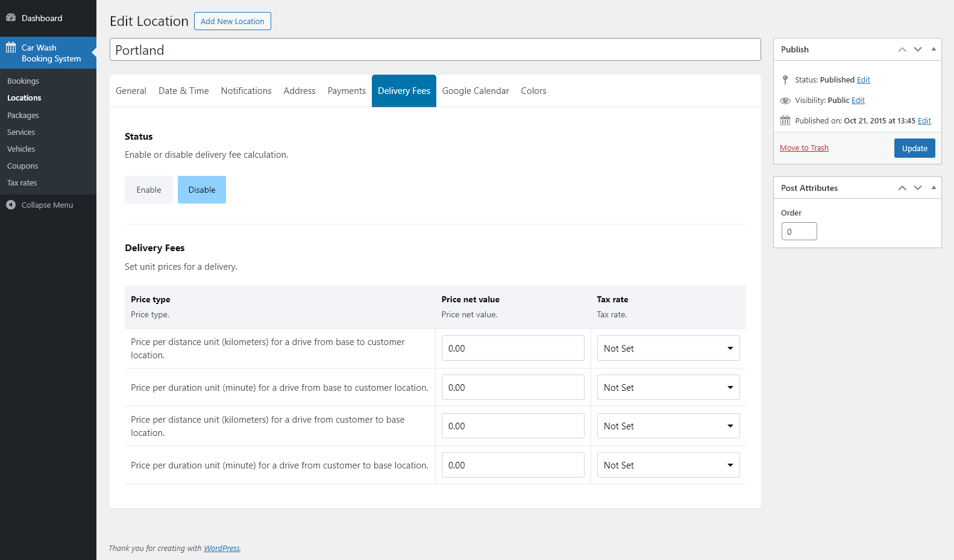Switch to the Colors tab

click(534, 91)
